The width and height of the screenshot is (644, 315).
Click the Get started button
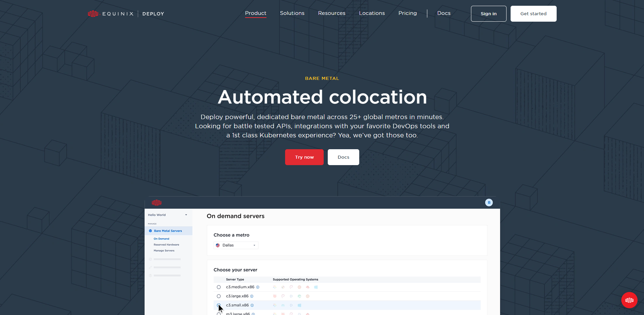(534, 14)
